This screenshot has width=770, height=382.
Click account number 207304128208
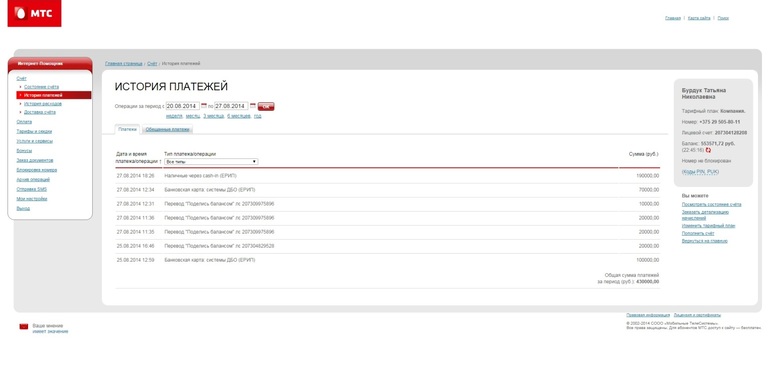(x=731, y=133)
